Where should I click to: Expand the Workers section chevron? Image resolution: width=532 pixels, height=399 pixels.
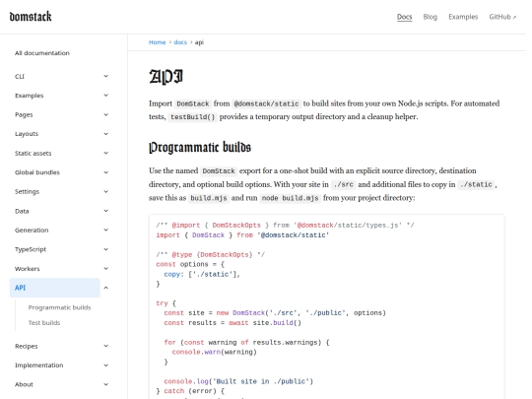tap(105, 268)
